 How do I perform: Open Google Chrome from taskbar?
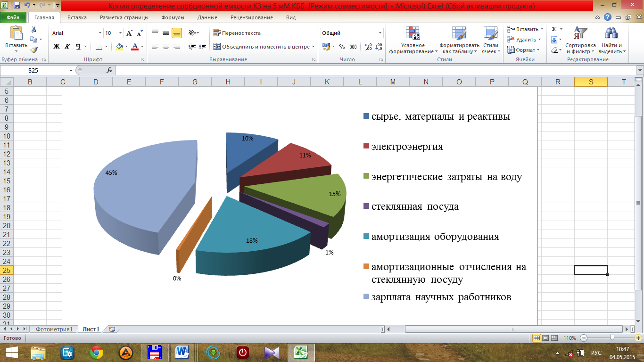pos(97,352)
